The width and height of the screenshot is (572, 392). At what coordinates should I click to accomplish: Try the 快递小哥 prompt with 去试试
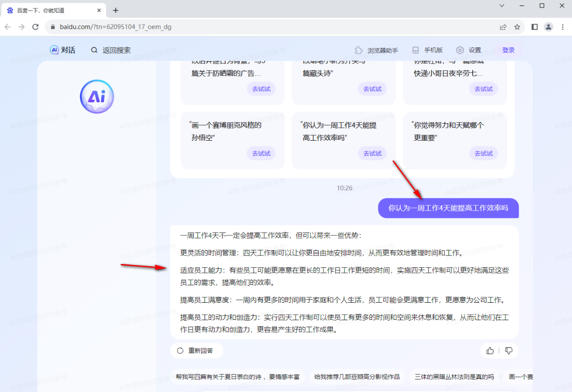(483, 89)
